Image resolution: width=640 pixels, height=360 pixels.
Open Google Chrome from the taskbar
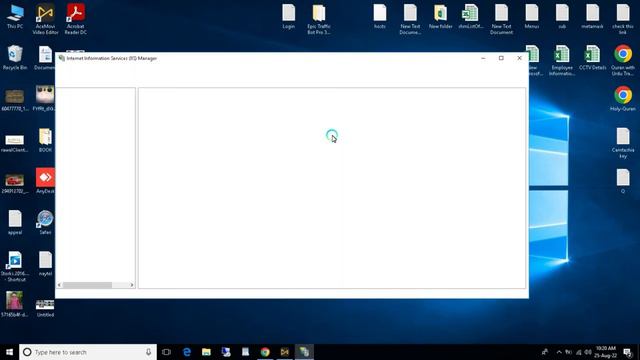click(x=265, y=352)
